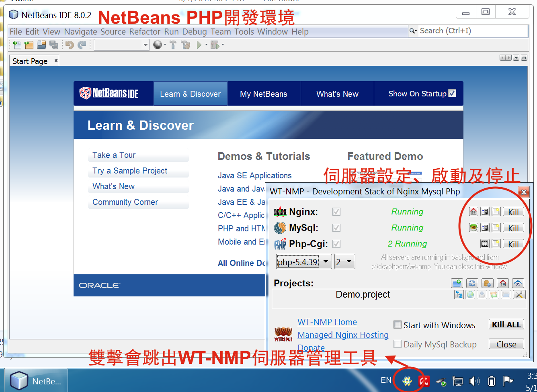Click the globe browse icon for Demo.project
The width and height of the screenshot is (537, 392).
tap(470, 295)
